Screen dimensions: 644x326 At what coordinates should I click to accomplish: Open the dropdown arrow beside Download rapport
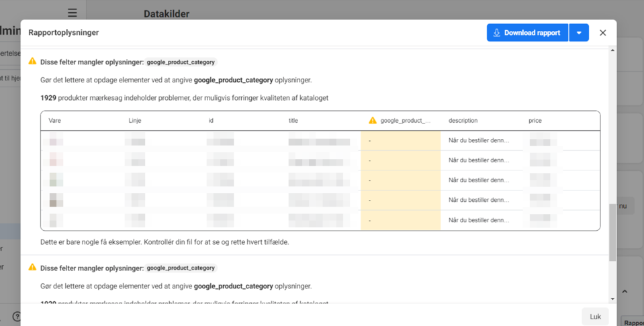click(x=579, y=33)
